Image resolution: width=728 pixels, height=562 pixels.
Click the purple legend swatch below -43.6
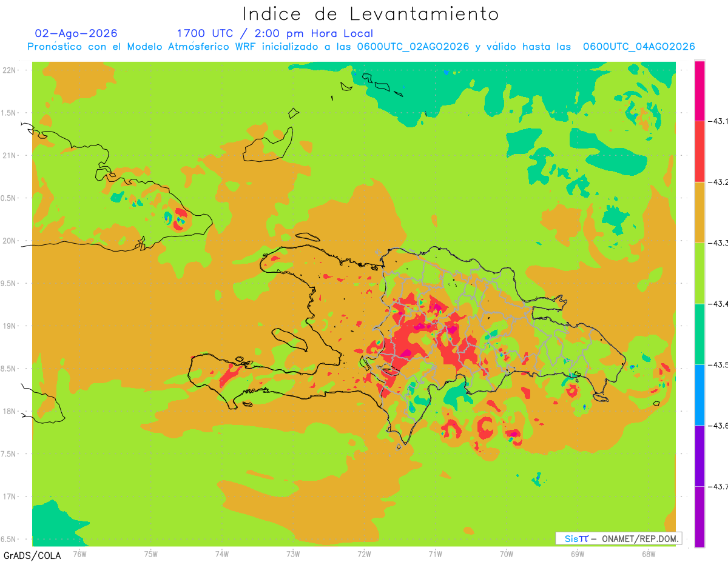tap(699, 456)
